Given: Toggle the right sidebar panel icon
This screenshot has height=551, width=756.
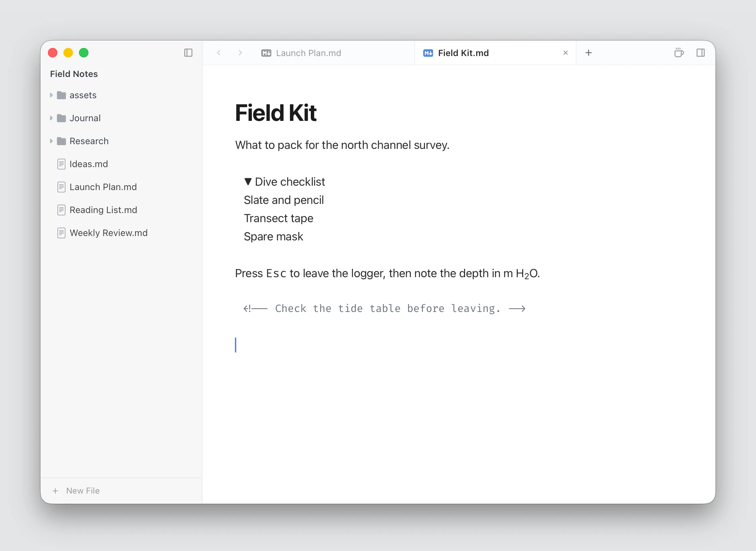Looking at the screenshot, I should 701,53.
